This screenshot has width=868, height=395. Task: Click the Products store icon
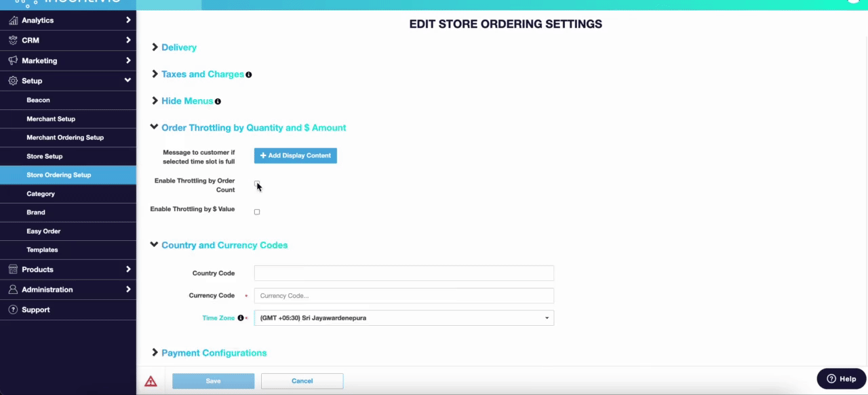pos(13,269)
